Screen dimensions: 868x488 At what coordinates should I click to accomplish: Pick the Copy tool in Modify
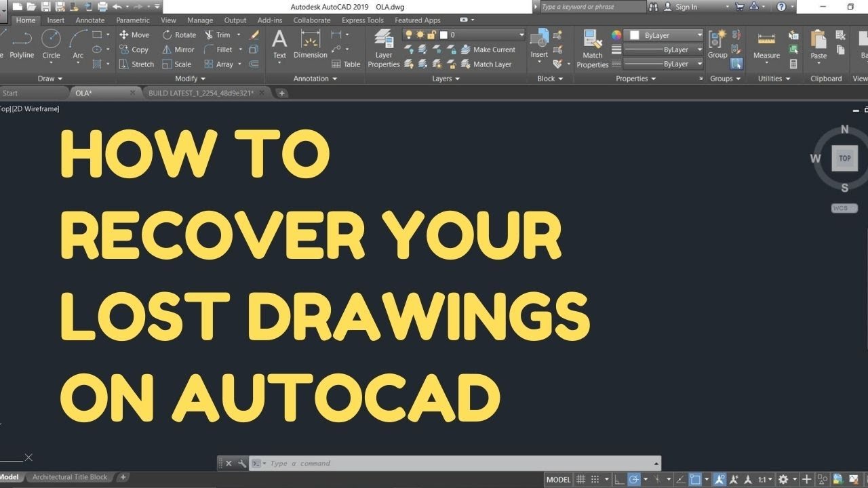coord(134,49)
